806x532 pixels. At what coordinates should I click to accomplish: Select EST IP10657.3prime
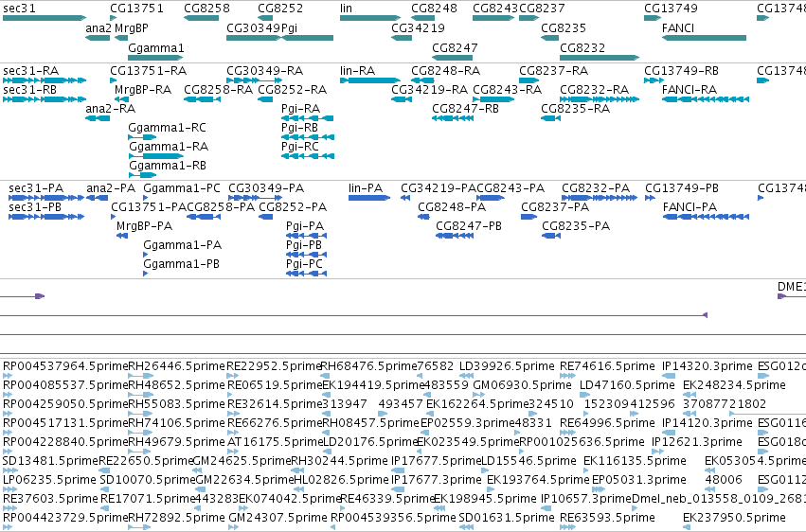click(546, 509)
